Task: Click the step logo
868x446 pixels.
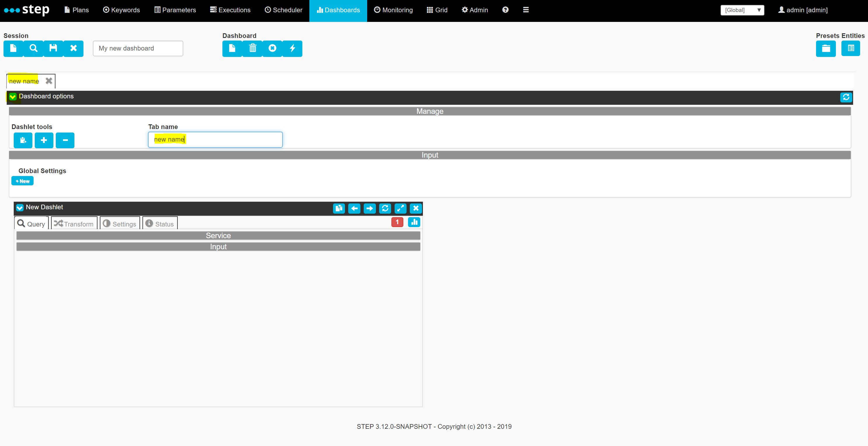Action: click(27, 10)
